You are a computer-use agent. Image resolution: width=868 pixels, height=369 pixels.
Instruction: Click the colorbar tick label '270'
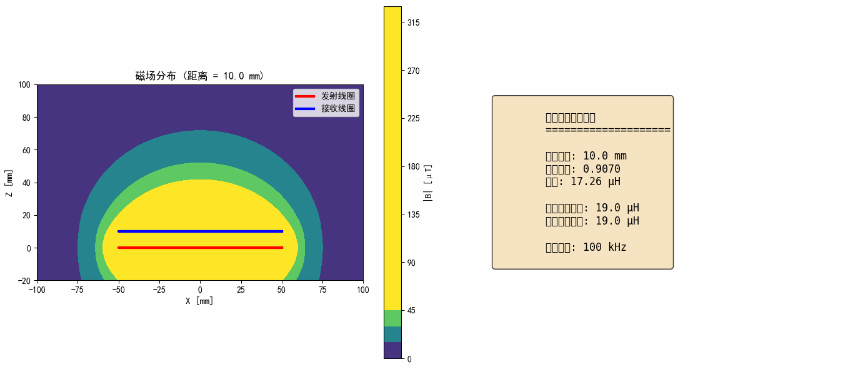click(413, 71)
